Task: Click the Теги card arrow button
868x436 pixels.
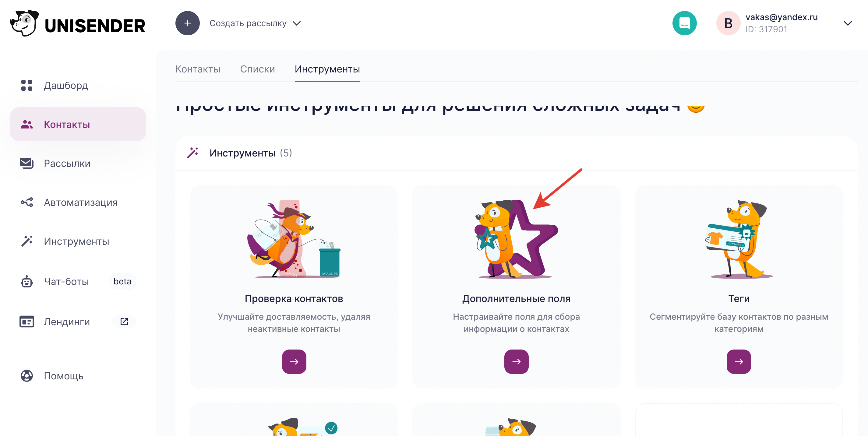Action: [x=739, y=361]
